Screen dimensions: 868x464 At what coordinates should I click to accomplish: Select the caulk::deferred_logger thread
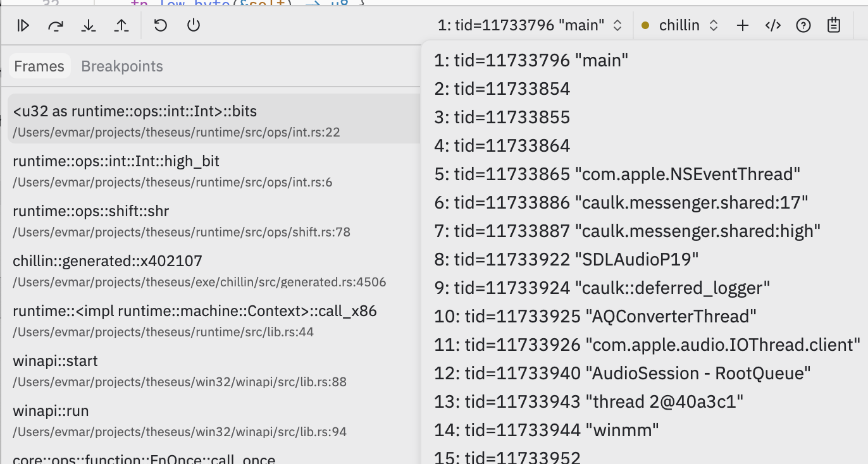pyautogui.click(x=602, y=288)
